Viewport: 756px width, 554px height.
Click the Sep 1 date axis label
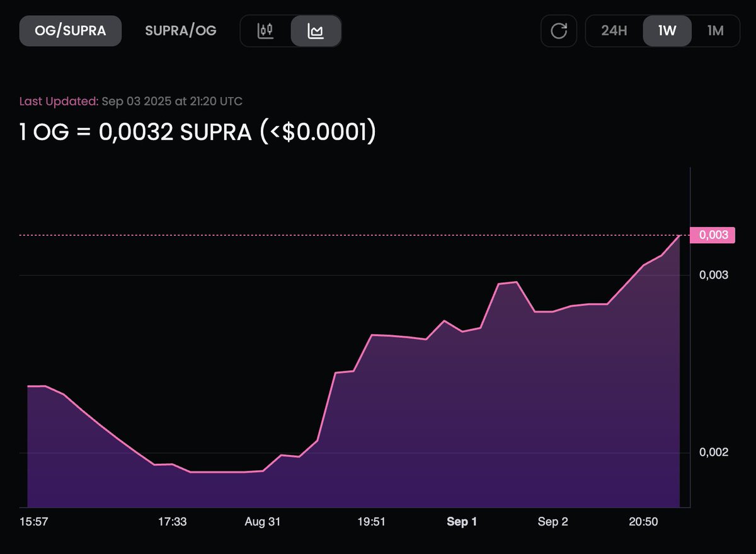pyautogui.click(x=462, y=522)
